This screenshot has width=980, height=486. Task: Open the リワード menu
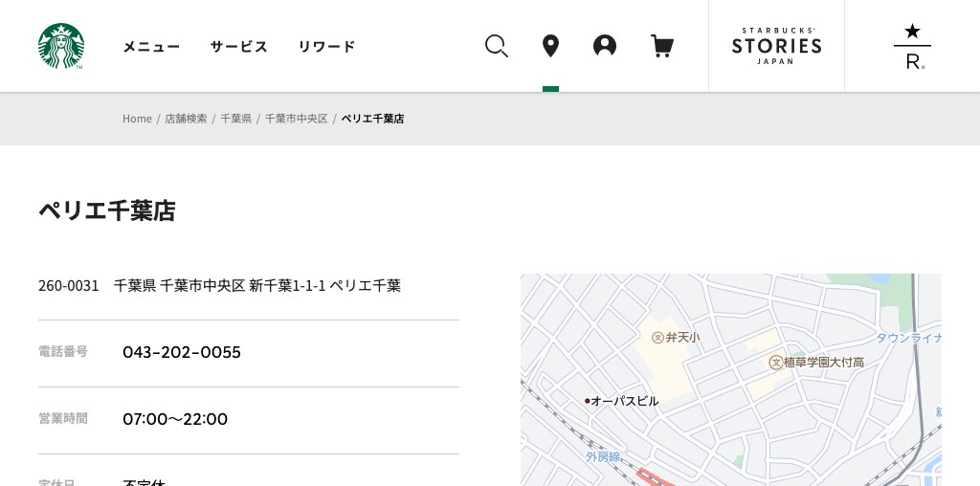click(x=327, y=46)
